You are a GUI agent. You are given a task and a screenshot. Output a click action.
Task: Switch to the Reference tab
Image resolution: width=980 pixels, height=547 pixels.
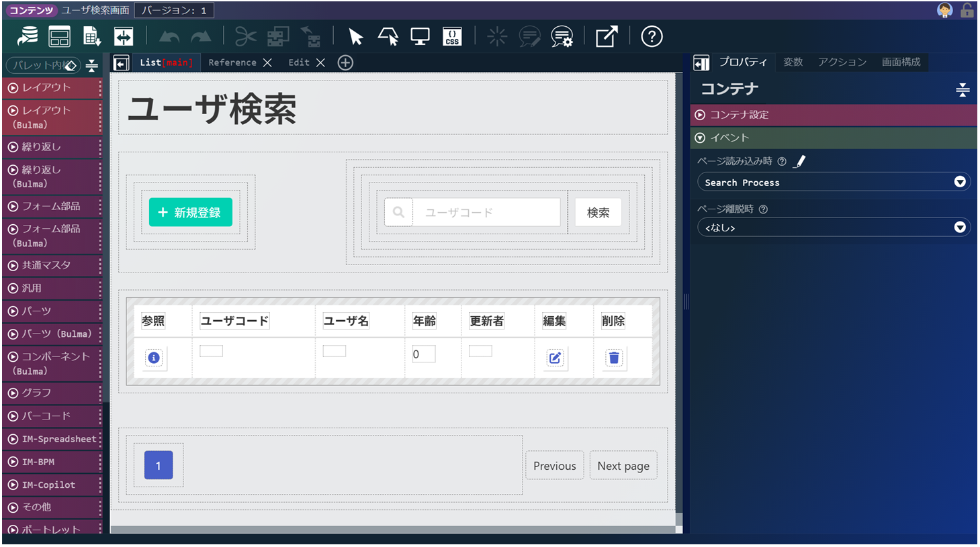coord(232,62)
